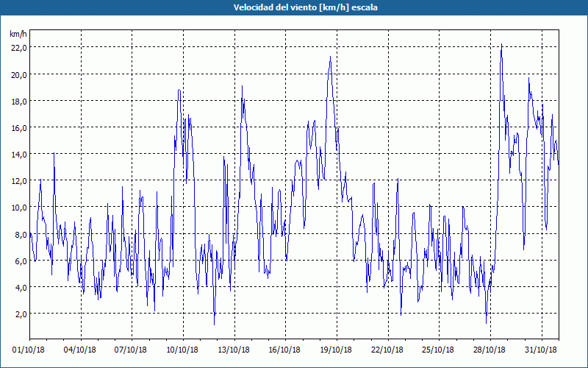Click the chart title 'Velocidad del viento [km/h] escala'
Viewport: 588px width, 368px height.
305,7
